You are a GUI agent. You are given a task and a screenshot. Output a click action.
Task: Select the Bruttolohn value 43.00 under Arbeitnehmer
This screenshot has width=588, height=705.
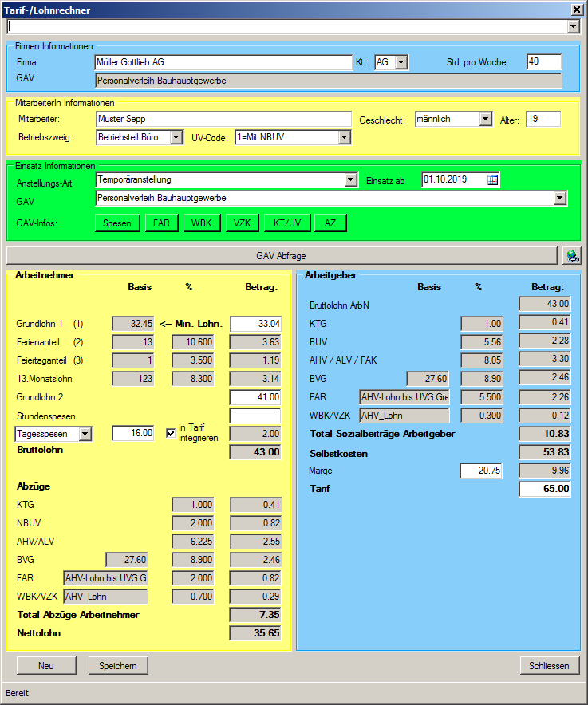(255, 452)
